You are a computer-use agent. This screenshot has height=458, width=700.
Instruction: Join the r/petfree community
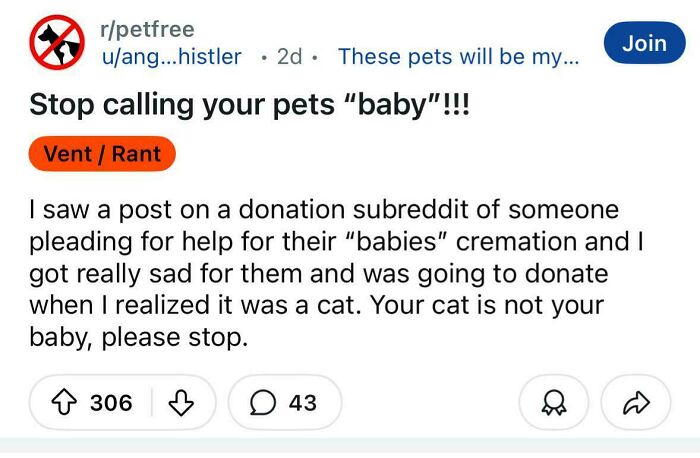point(644,43)
